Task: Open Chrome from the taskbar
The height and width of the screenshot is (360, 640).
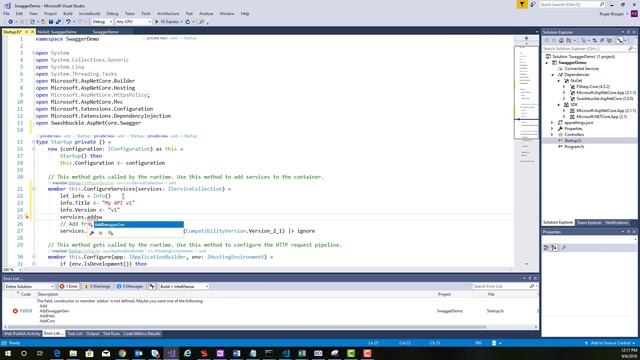Action: click(x=122, y=353)
